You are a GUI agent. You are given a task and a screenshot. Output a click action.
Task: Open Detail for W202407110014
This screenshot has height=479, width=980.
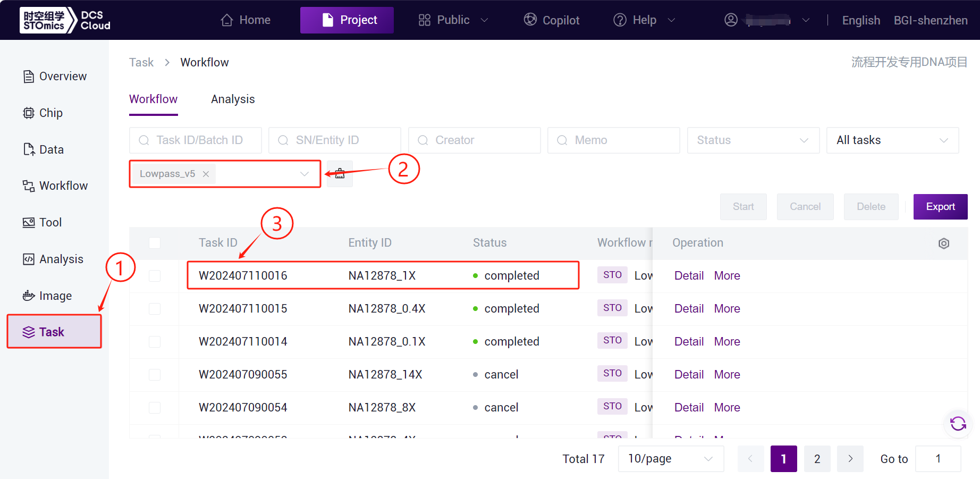point(689,341)
